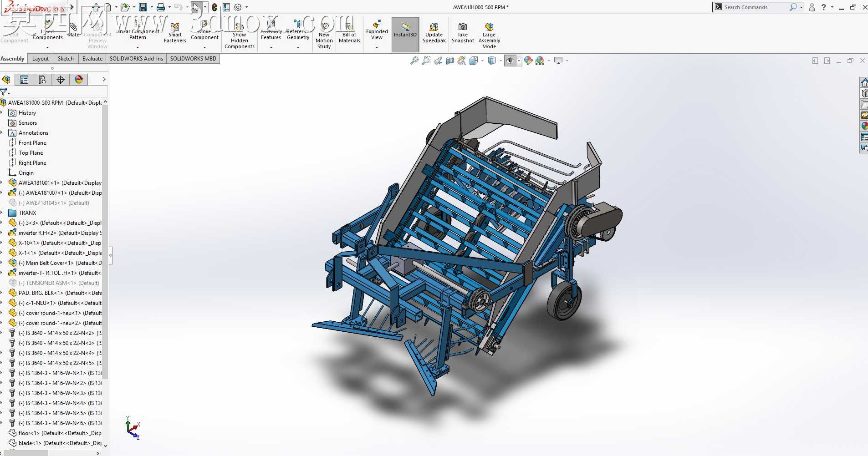Toggle Large Assembly Mode
This screenshot has width=868, height=456.
489,35
